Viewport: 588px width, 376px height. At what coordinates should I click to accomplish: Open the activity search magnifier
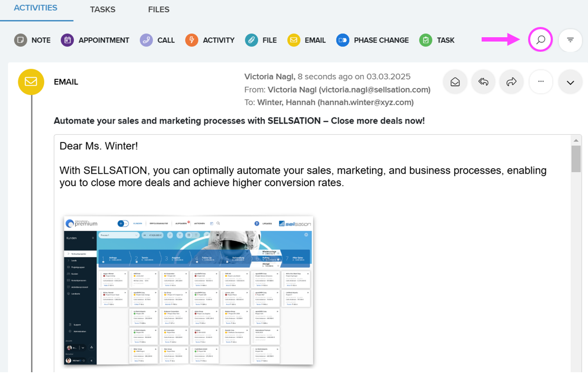(x=540, y=40)
